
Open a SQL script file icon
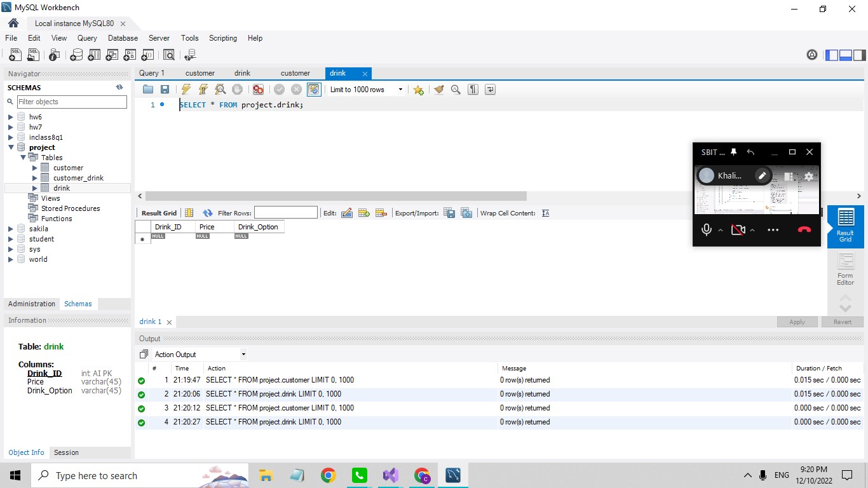click(33, 55)
